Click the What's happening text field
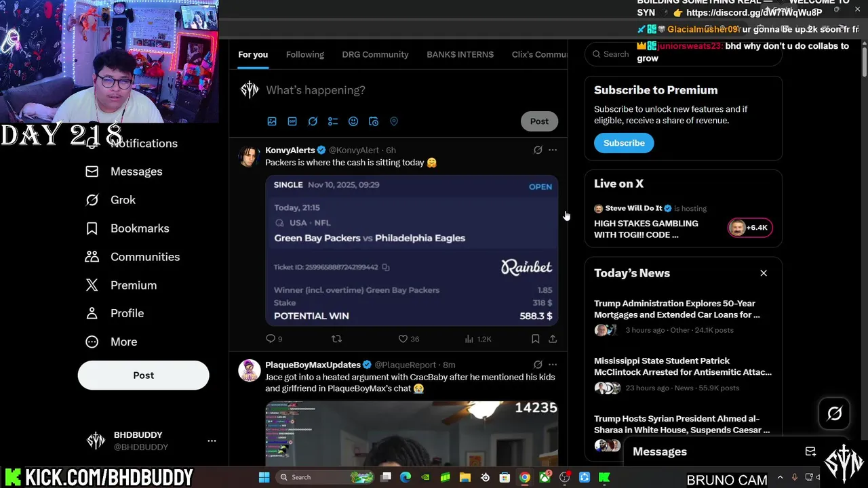Screen dimensions: 868x488 [x=410, y=90]
